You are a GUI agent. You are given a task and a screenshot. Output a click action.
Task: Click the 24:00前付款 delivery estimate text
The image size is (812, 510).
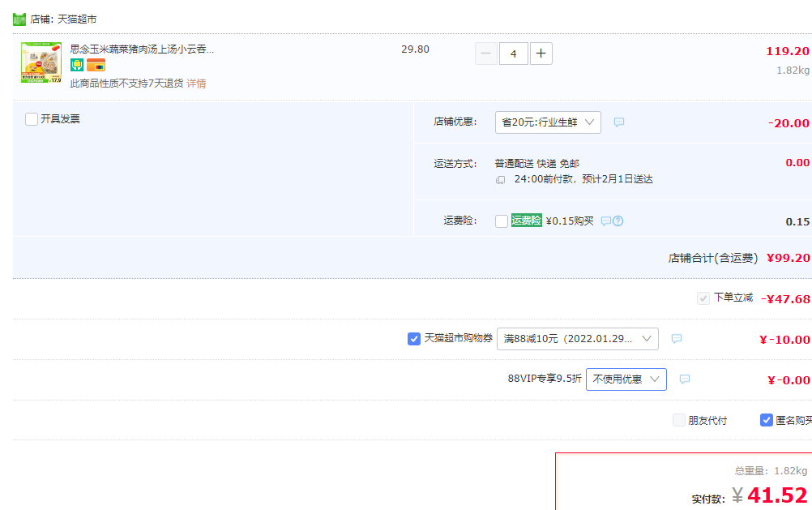583,179
